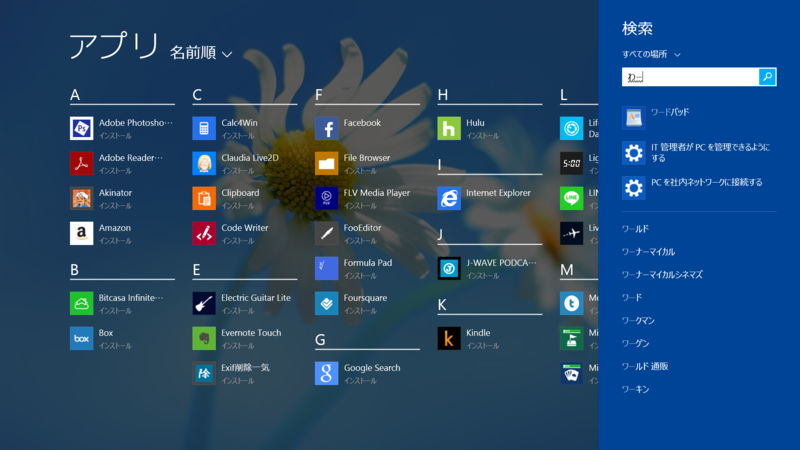Screen dimensions: 800x450
Task: Click the Internet Explorer app name
Action: [x=498, y=193]
